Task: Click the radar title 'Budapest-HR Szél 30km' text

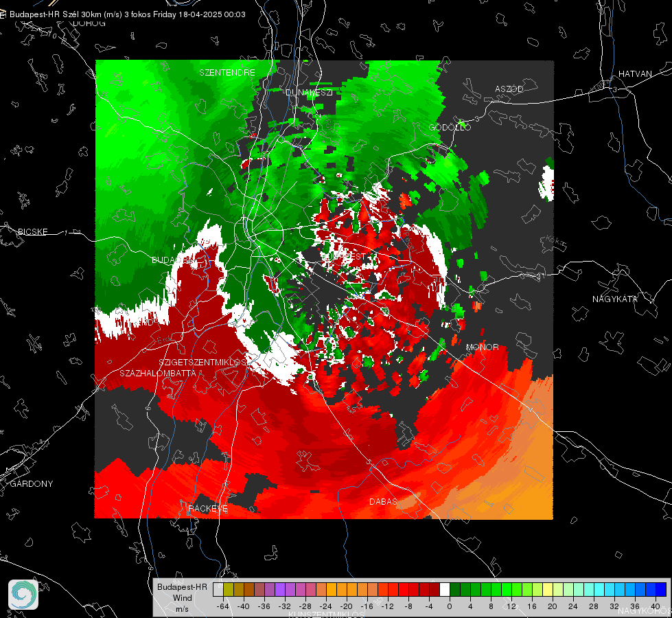Action: click(x=54, y=14)
